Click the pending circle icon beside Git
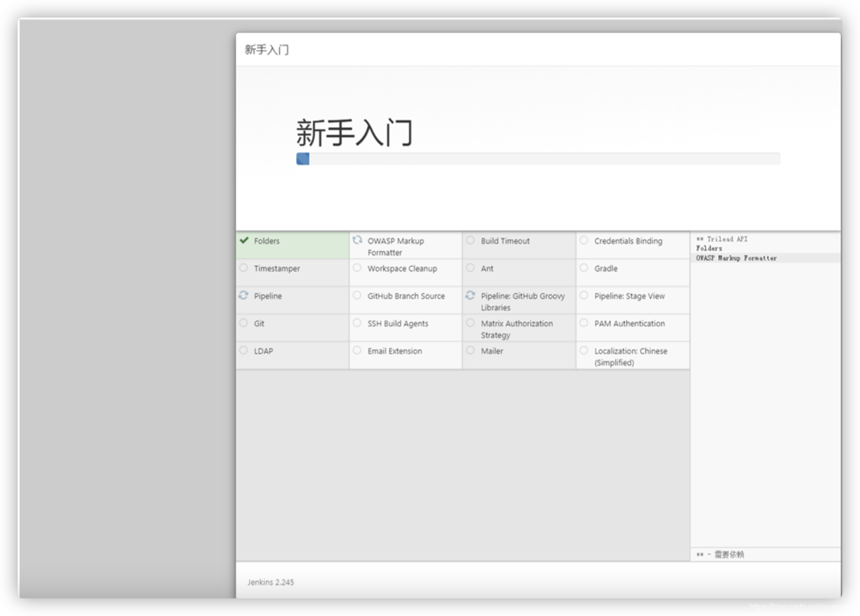 coord(244,323)
